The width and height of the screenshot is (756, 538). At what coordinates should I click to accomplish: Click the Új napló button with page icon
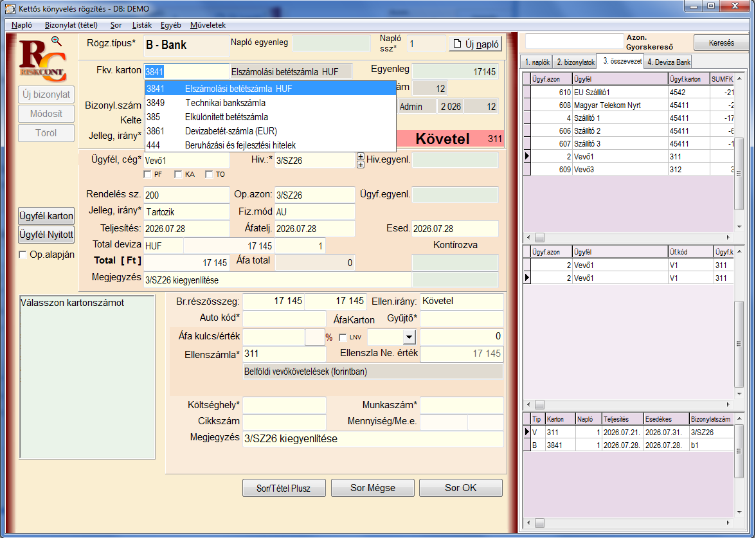coord(476,44)
